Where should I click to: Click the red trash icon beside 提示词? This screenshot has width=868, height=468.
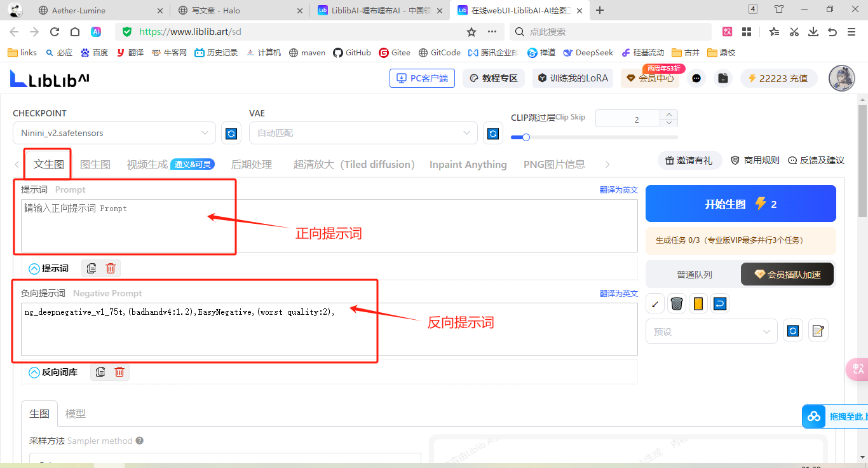point(111,268)
